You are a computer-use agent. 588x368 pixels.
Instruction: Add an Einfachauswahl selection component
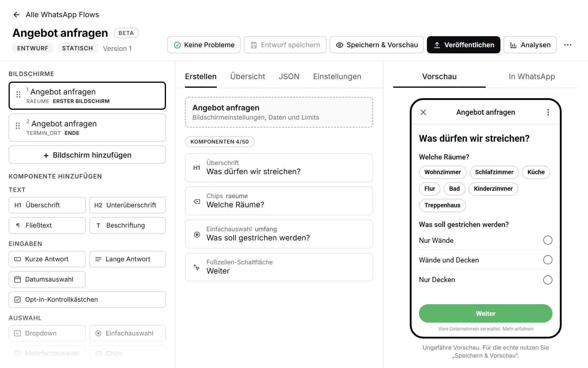pos(128,333)
